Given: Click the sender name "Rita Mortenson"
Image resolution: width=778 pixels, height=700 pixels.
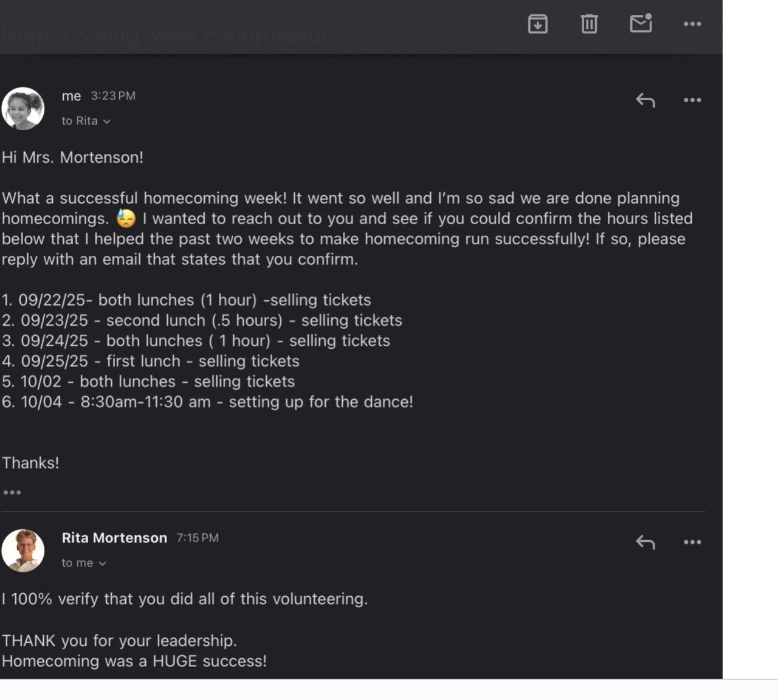Looking at the screenshot, I should point(114,538).
